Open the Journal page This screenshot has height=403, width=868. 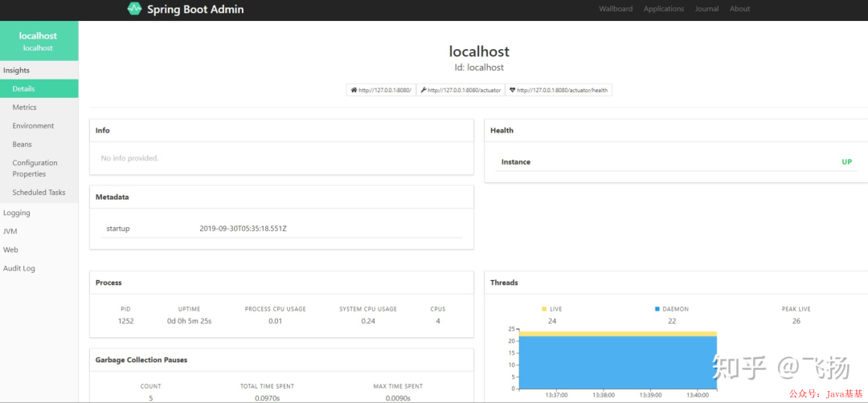click(x=707, y=9)
